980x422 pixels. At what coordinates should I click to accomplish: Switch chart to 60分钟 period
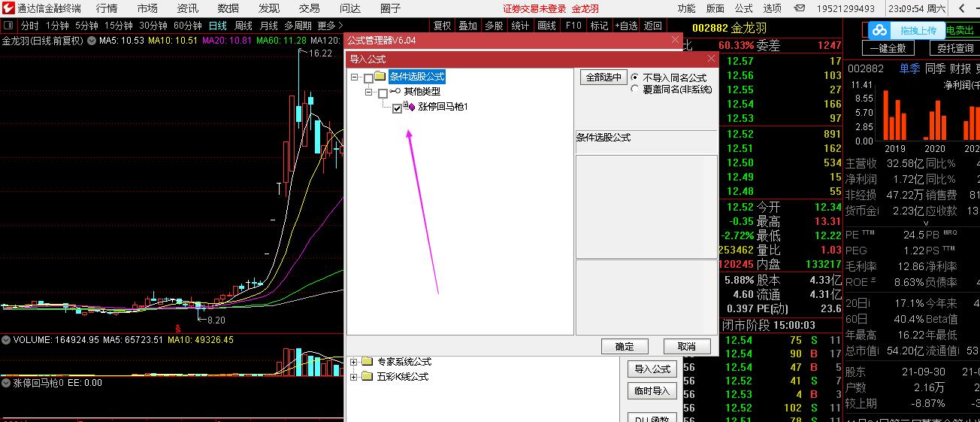(188, 26)
